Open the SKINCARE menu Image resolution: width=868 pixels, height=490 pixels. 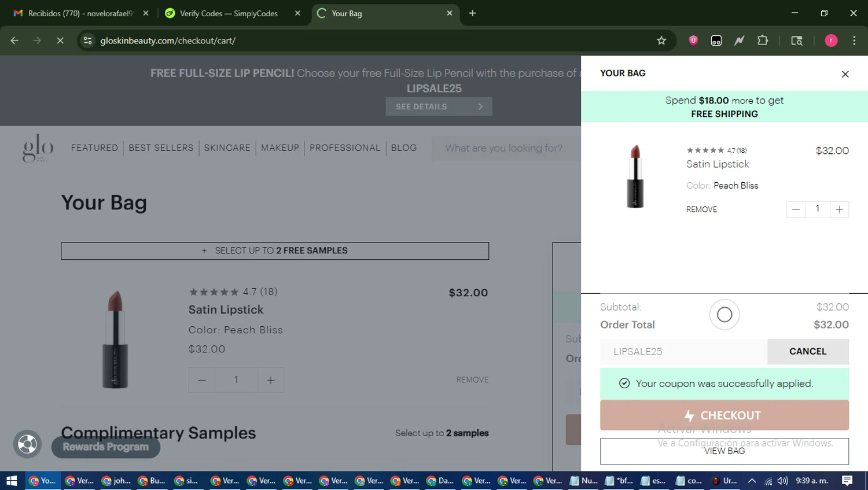click(227, 148)
